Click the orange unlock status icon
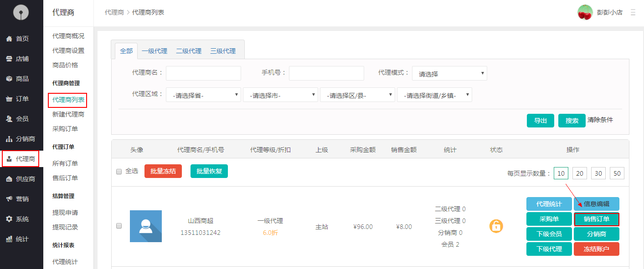Viewport: 644px width, 269px height. coord(496,226)
